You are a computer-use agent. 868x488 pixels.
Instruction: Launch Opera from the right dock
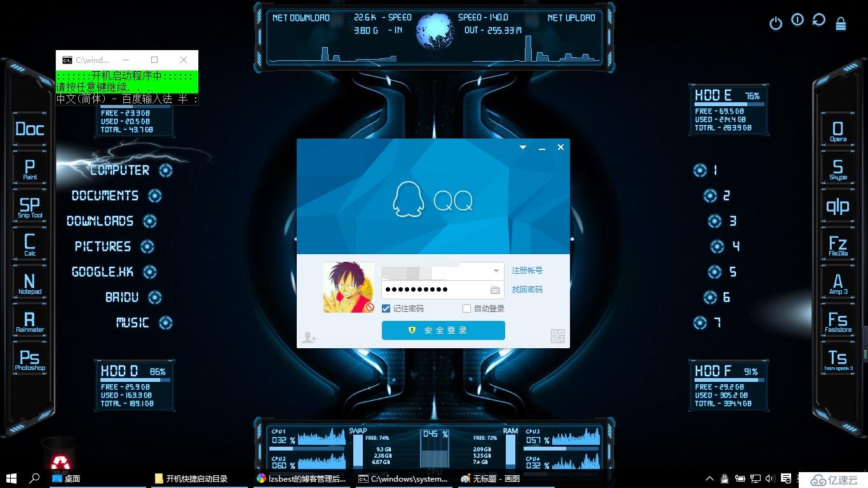pos(837,131)
